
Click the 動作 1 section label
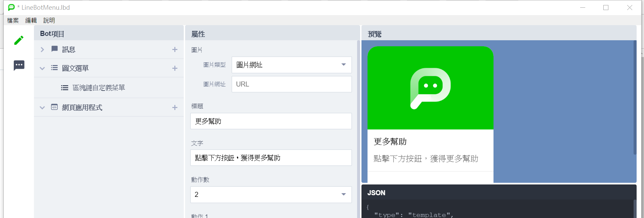click(x=200, y=216)
